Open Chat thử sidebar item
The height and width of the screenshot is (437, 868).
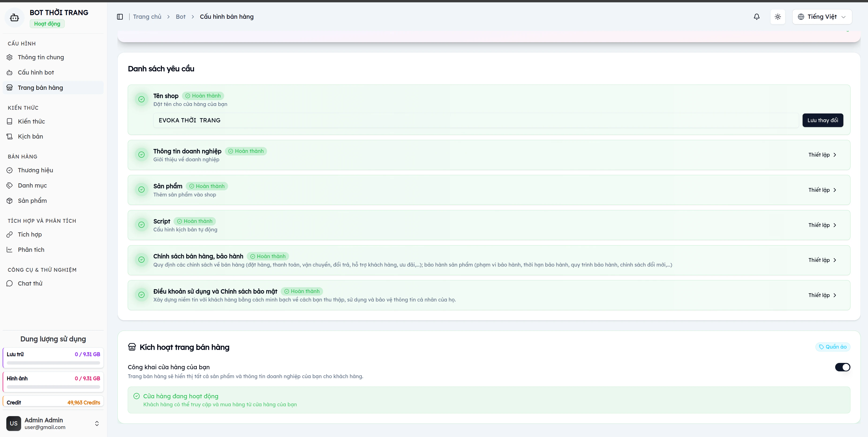point(30,283)
